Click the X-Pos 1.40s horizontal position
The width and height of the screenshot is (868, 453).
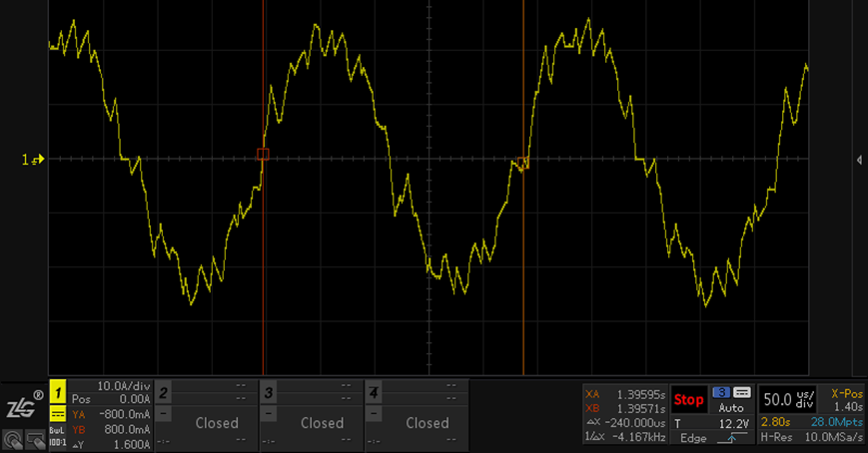(x=847, y=400)
